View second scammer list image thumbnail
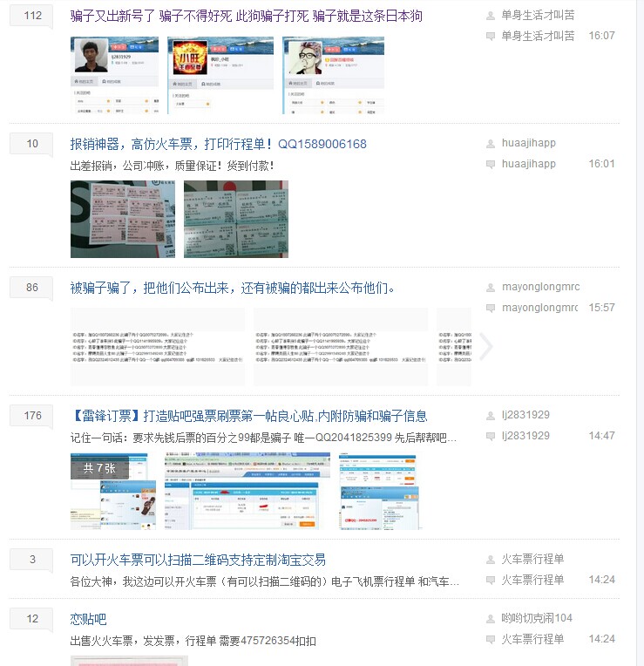644x666 pixels. click(x=341, y=347)
